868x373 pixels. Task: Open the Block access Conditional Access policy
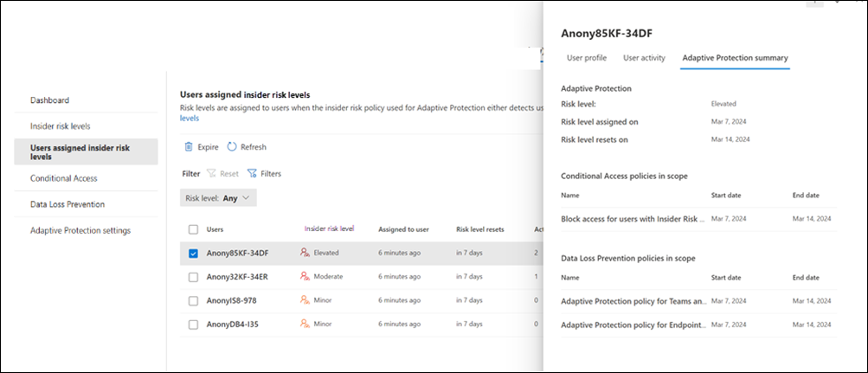(x=630, y=220)
